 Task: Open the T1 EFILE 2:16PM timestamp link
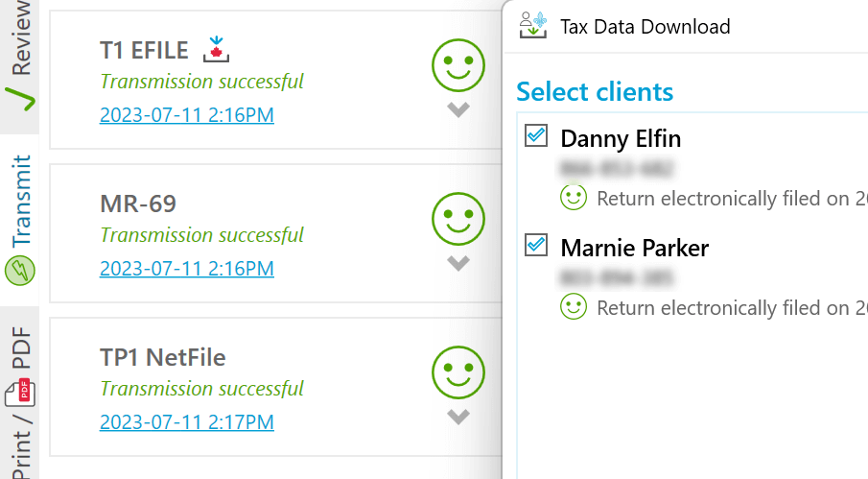click(x=187, y=115)
